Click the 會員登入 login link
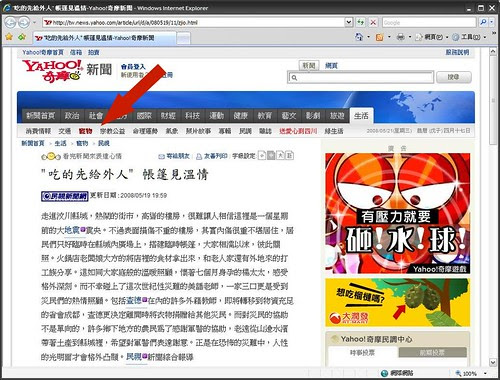The height and width of the screenshot is (380, 500). (133, 67)
